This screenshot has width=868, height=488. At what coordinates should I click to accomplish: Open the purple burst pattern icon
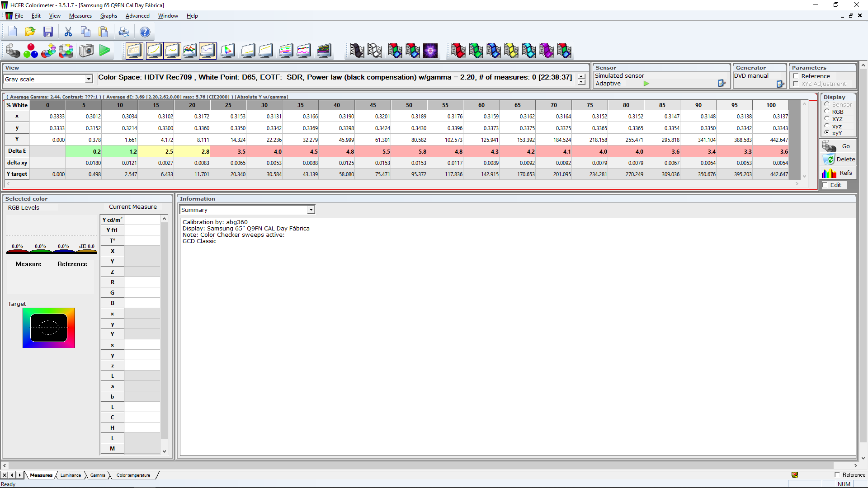430,51
